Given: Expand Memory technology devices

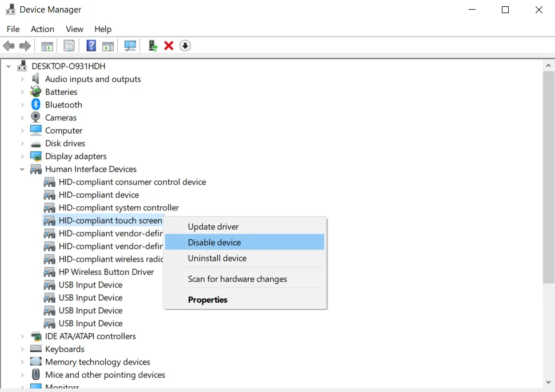Looking at the screenshot, I should 22,362.
